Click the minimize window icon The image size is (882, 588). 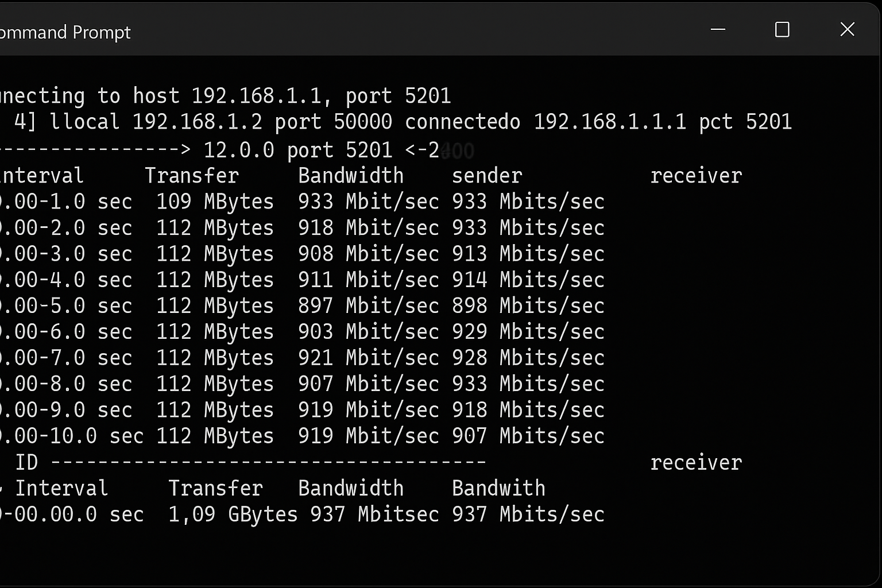tap(717, 30)
